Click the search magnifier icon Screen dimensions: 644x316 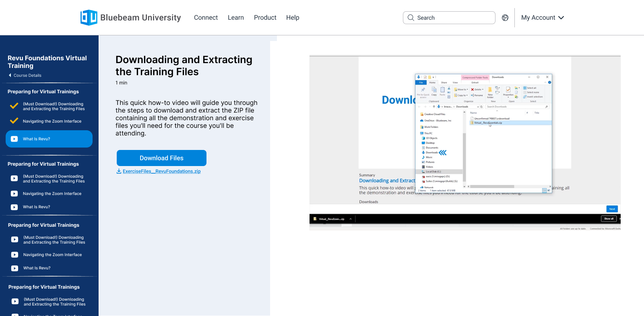[x=411, y=18]
